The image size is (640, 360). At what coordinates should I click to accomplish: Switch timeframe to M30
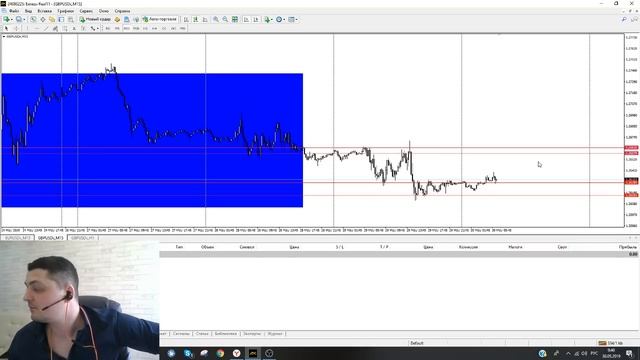pyautogui.click(x=136, y=28)
